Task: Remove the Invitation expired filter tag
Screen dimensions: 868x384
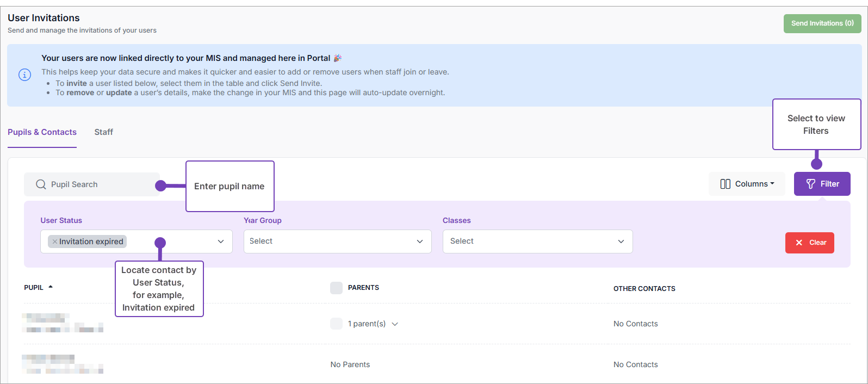Action: tap(55, 241)
